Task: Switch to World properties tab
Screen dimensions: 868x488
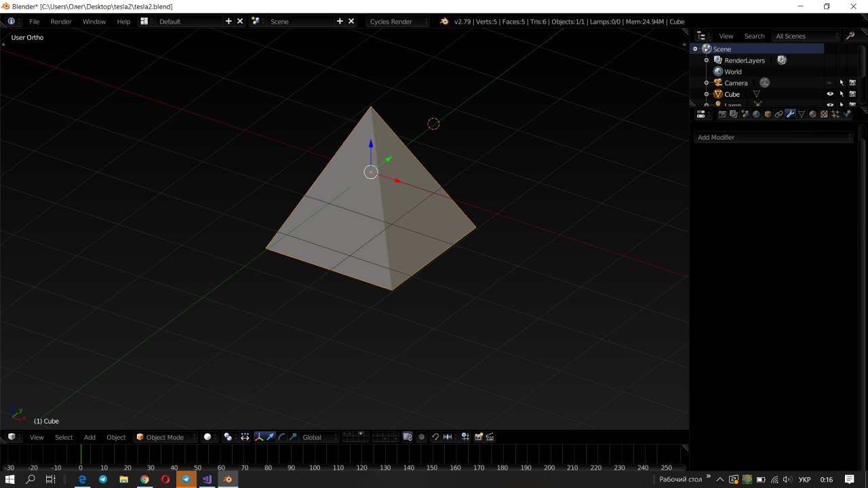Action: point(756,114)
